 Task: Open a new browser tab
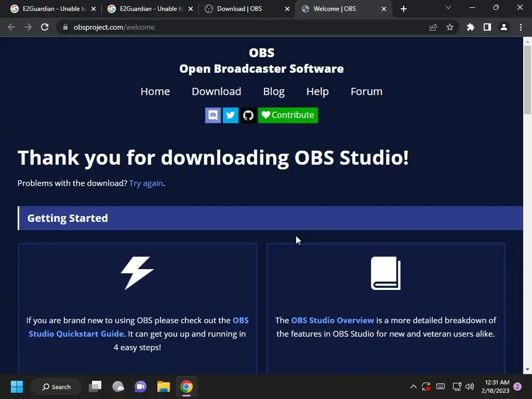click(x=403, y=9)
